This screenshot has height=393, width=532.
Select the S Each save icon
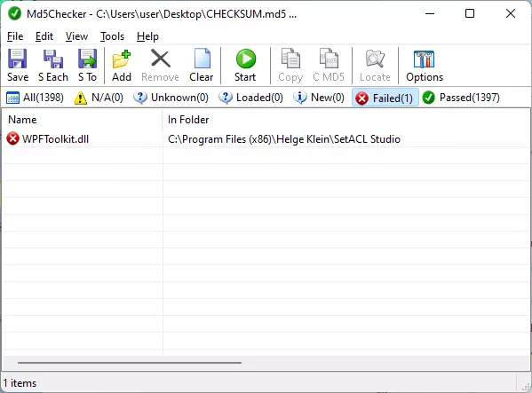click(x=53, y=59)
